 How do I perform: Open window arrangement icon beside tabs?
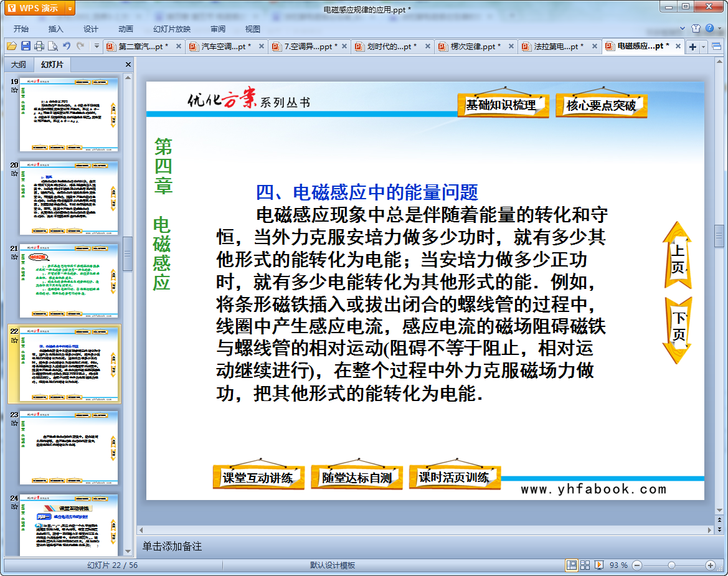coord(716,46)
